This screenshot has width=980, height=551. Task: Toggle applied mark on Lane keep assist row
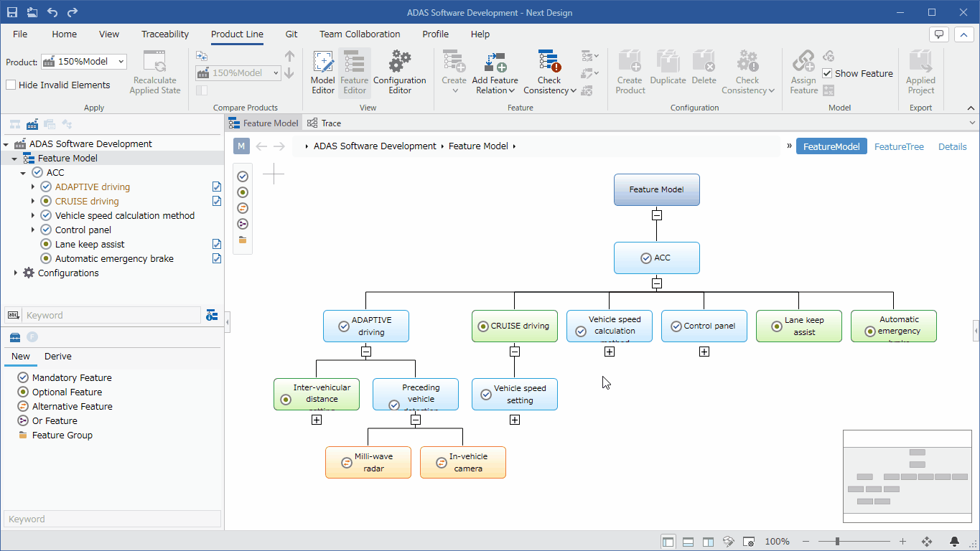[x=217, y=244]
